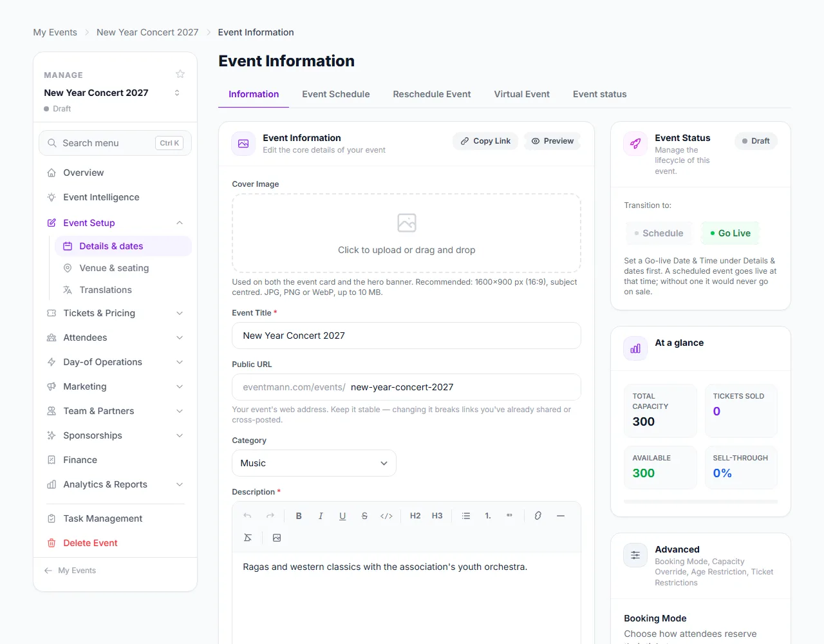Click the Schedule transition button

pyautogui.click(x=659, y=233)
